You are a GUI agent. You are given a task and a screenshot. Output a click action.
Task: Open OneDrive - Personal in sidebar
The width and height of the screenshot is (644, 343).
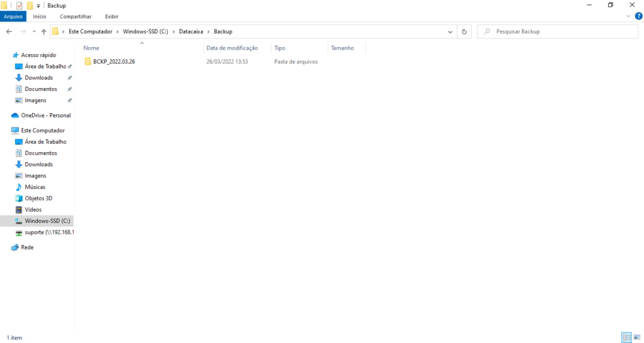coord(45,116)
